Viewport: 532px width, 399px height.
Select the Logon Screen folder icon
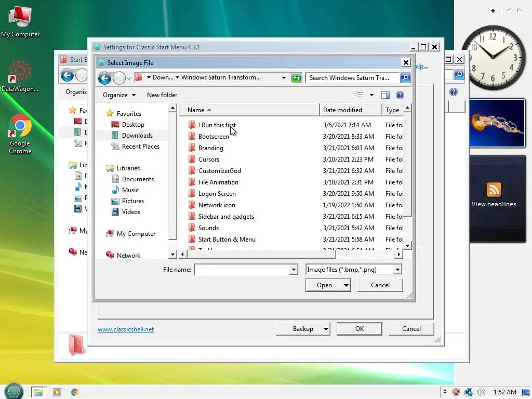(x=192, y=193)
